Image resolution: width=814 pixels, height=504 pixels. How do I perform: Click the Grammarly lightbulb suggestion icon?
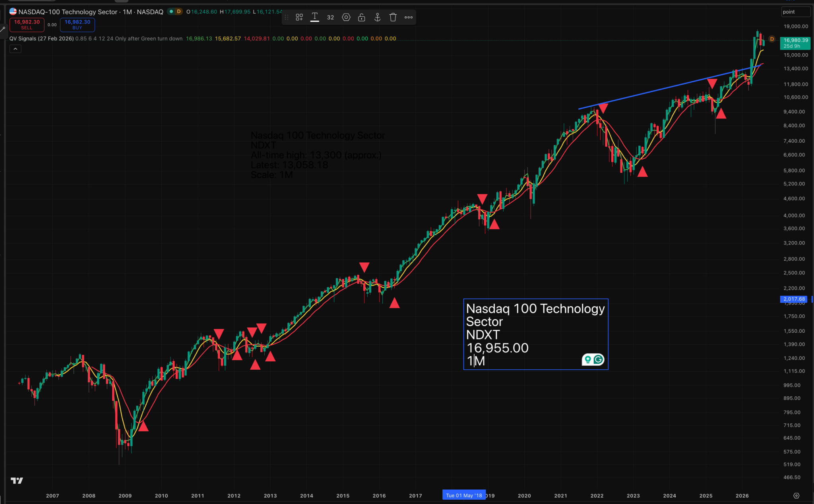click(588, 360)
